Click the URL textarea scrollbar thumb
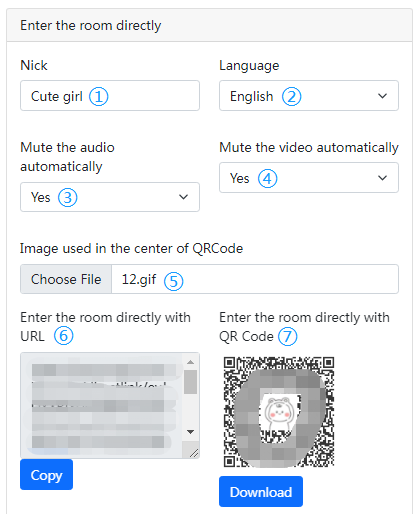Screen dimensions: 420x514 coord(190,382)
